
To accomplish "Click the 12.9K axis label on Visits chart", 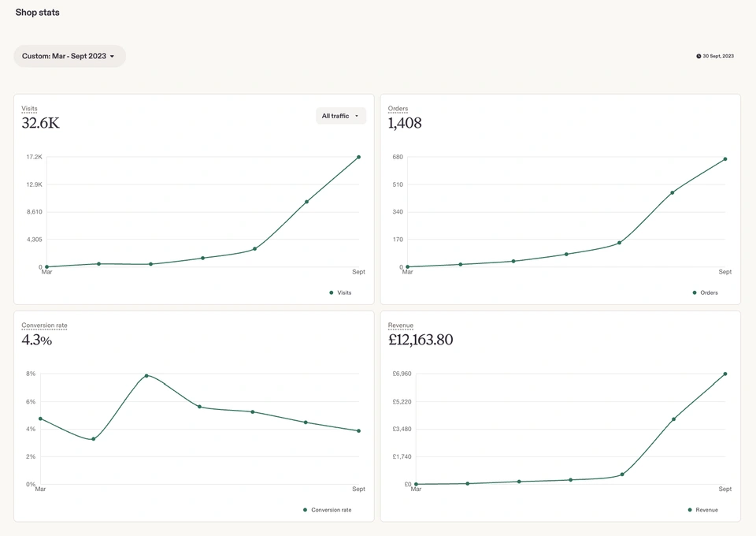I will click(34, 184).
